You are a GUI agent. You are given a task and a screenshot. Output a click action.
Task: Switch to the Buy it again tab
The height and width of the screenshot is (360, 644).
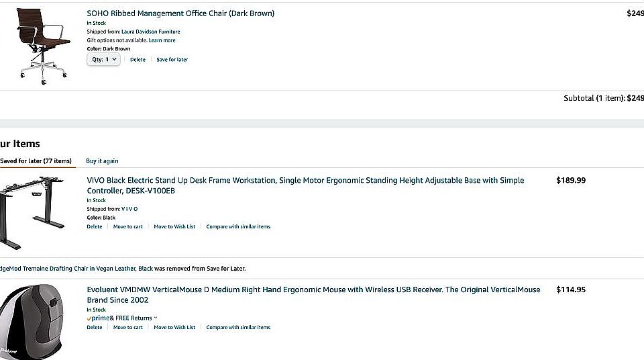coord(102,161)
